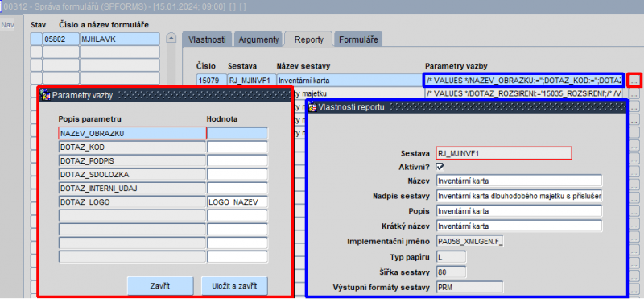Select the DOTAZ_LOGO value LOGO_NAZEV field

[237, 202]
